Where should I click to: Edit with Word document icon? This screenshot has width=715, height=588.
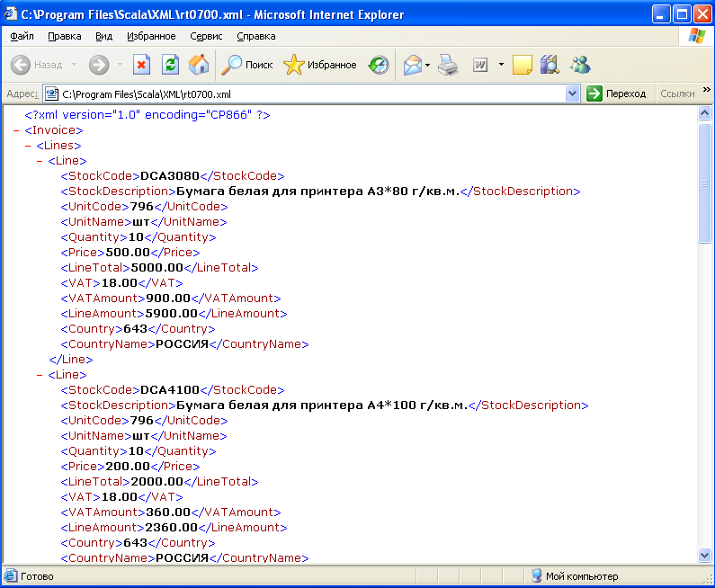[x=480, y=65]
